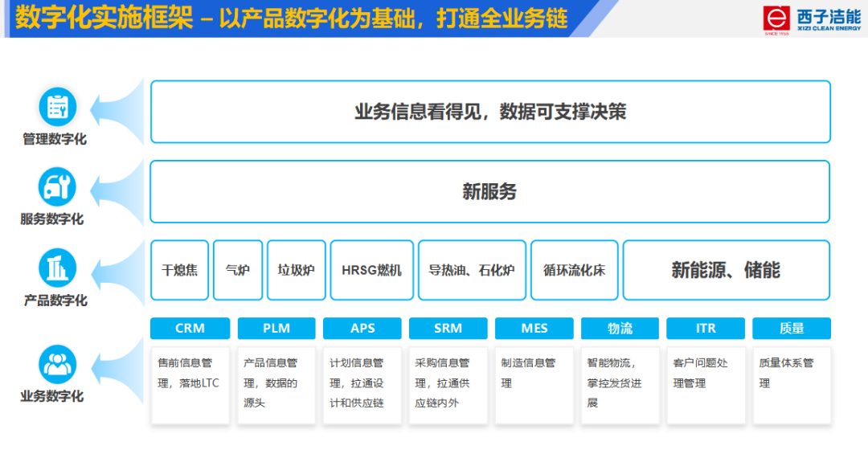Click the 干熄焦 product box
The height and width of the screenshot is (454, 868).
(179, 270)
